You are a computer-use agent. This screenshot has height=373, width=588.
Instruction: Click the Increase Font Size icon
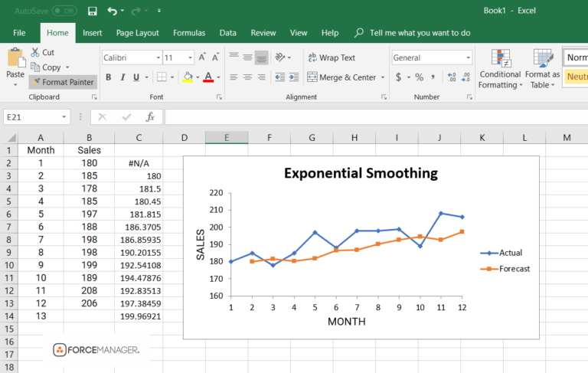tap(202, 57)
